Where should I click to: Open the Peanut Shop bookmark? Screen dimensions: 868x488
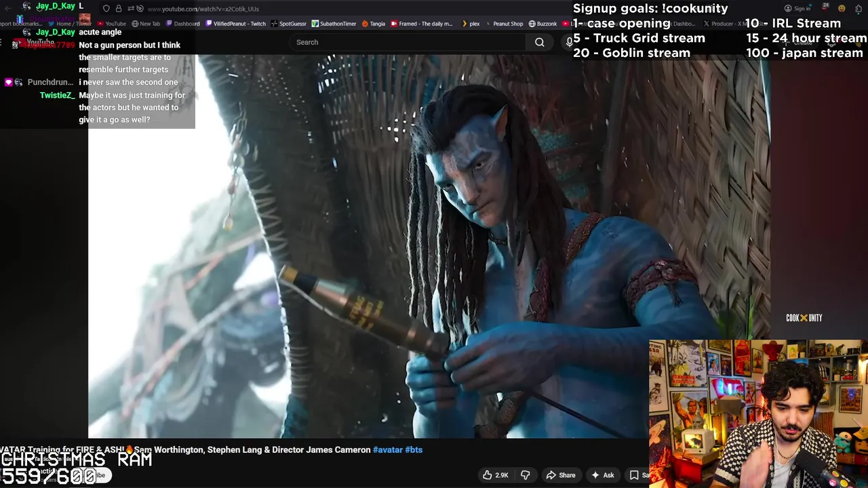505,24
